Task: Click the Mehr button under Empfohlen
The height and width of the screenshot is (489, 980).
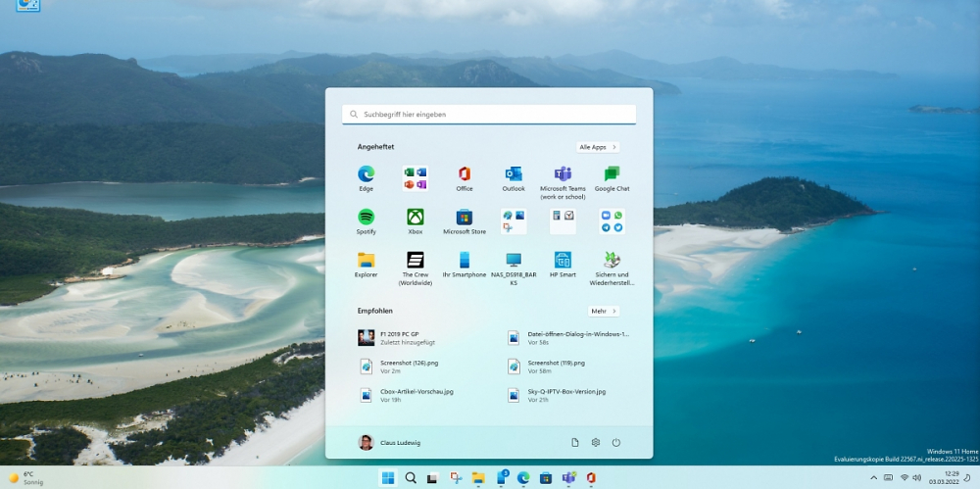Action: [x=604, y=311]
